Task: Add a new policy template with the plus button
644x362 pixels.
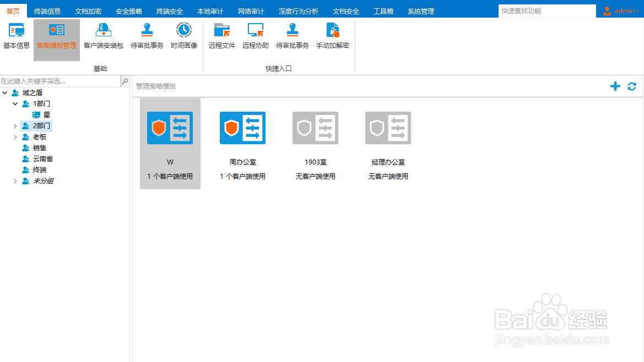Action: (615, 86)
